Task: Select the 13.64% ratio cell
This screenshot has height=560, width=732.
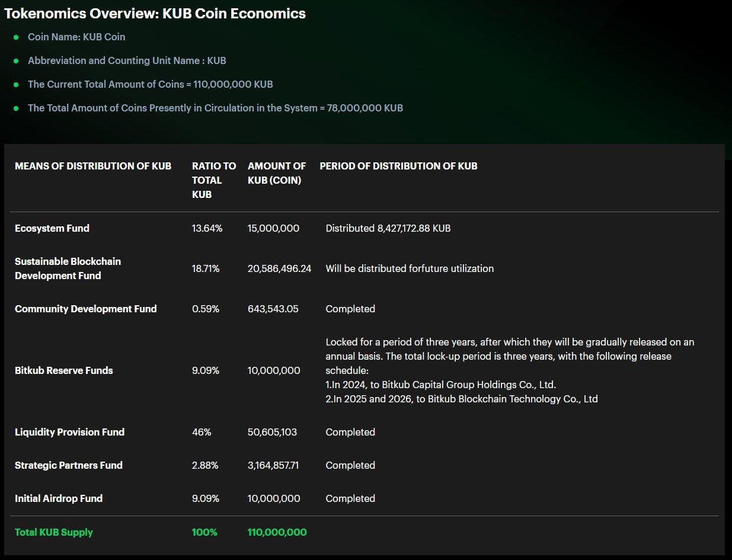Action: click(x=207, y=228)
